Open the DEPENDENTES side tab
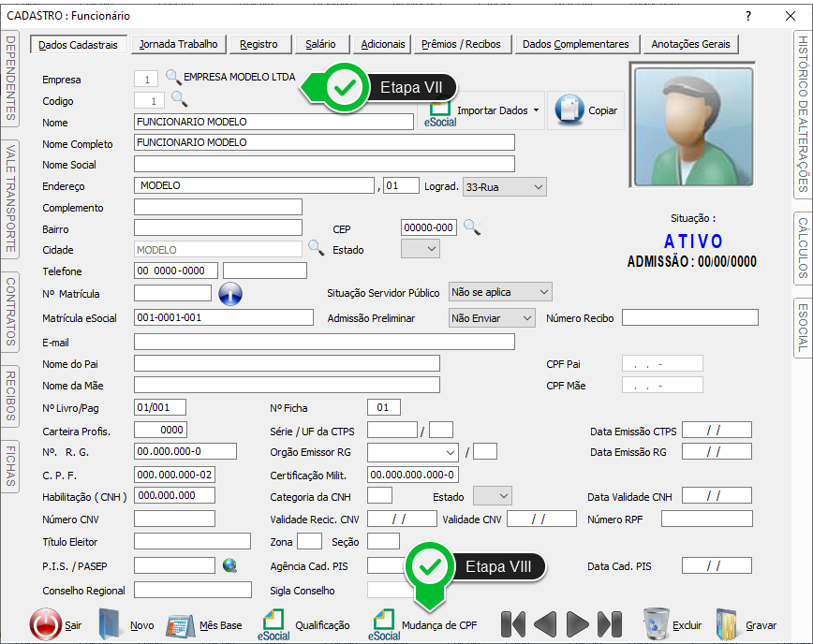This screenshot has width=813, height=644. point(10,79)
